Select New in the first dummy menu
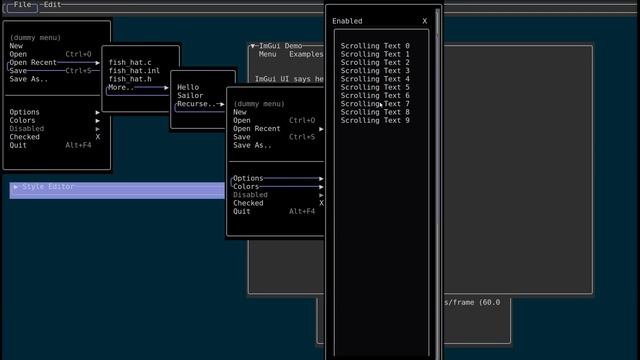The image size is (640, 360). pyautogui.click(x=55, y=46)
